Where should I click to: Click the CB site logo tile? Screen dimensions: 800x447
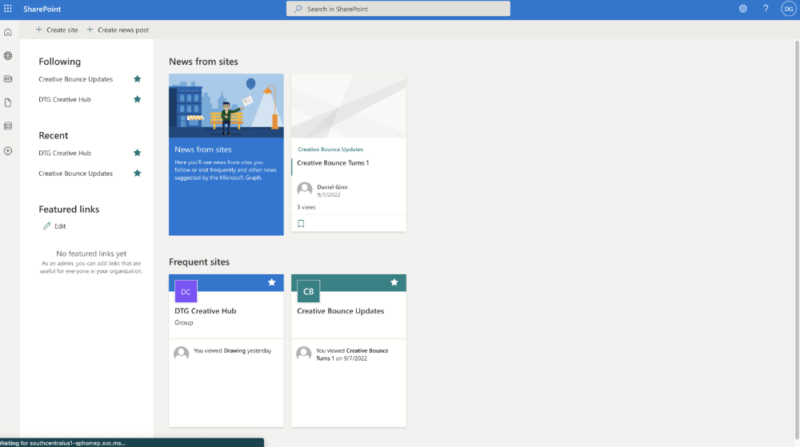coord(308,291)
